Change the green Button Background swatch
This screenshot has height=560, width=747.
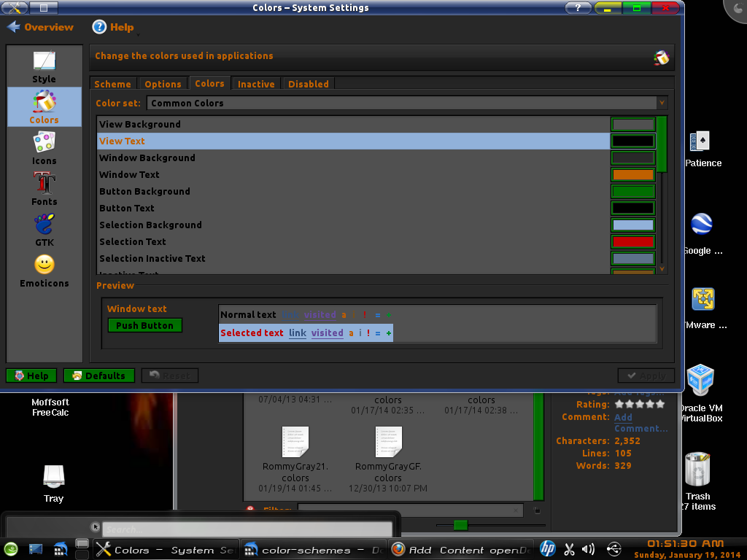coord(632,192)
